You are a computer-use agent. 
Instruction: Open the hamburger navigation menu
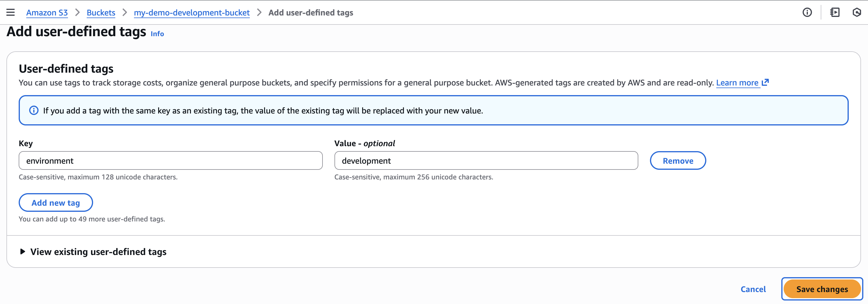pyautogui.click(x=11, y=13)
